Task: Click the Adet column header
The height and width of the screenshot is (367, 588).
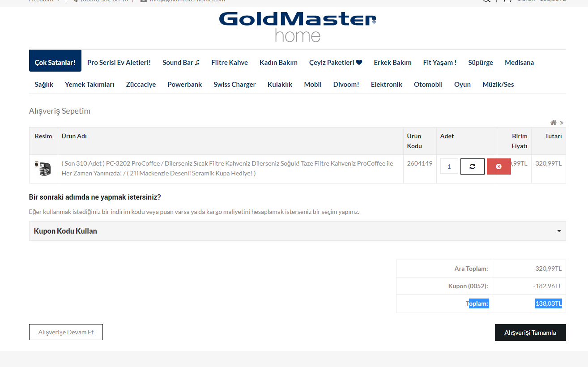Action: tap(447, 136)
